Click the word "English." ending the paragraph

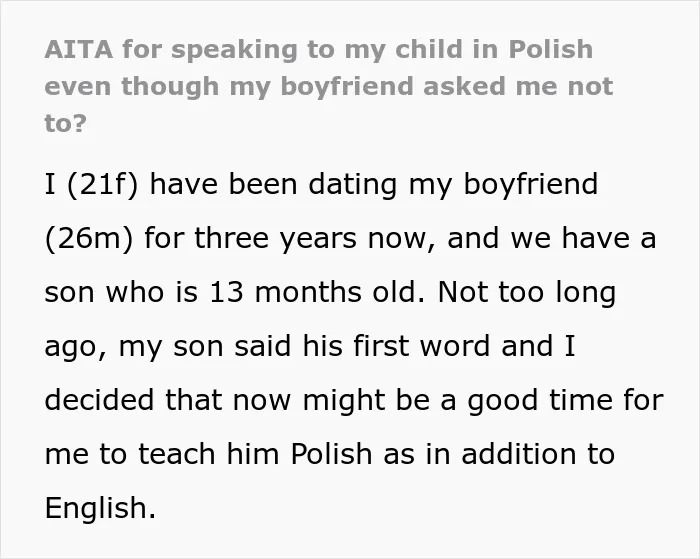[100, 509]
